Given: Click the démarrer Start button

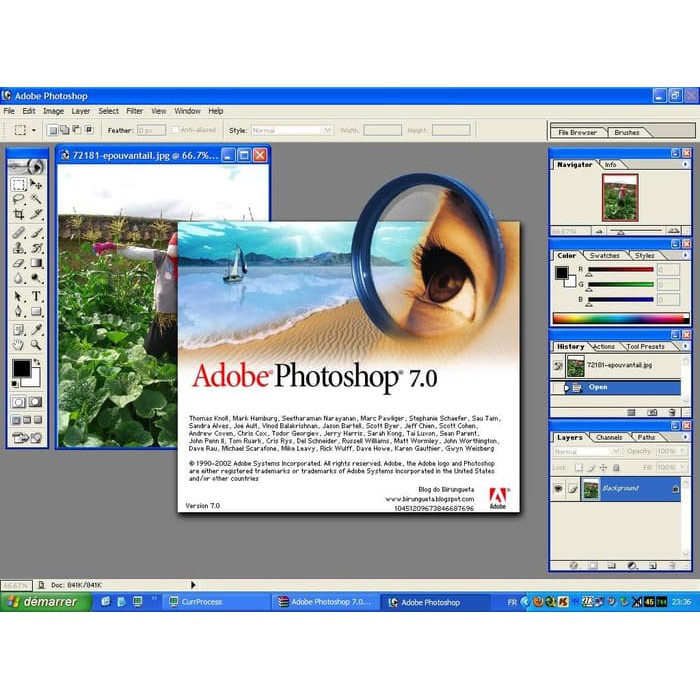Looking at the screenshot, I should tap(46, 602).
